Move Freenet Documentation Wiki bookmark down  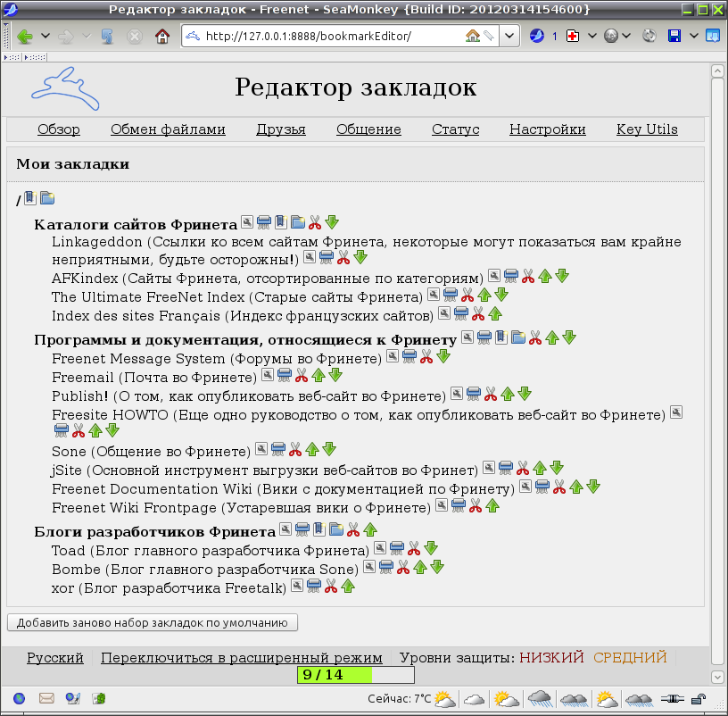[593, 487]
